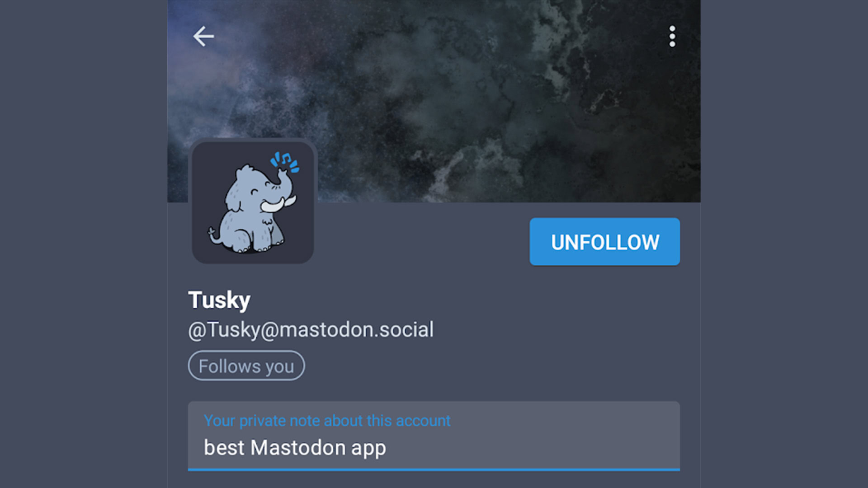Go back using the arrow icon
Image resolution: width=868 pixels, height=488 pixels.
(x=203, y=36)
